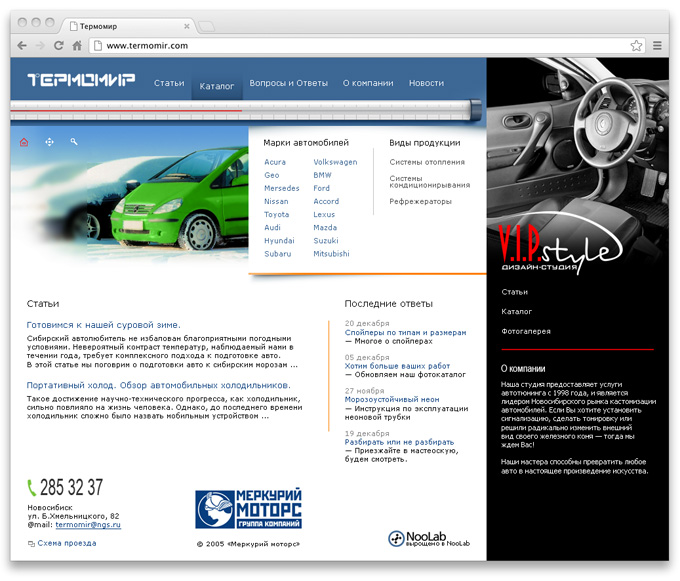Click the 285 32 37 phone number
The height and width of the screenshot is (581, 680).
pyautogui.click(x=71, y=487)
